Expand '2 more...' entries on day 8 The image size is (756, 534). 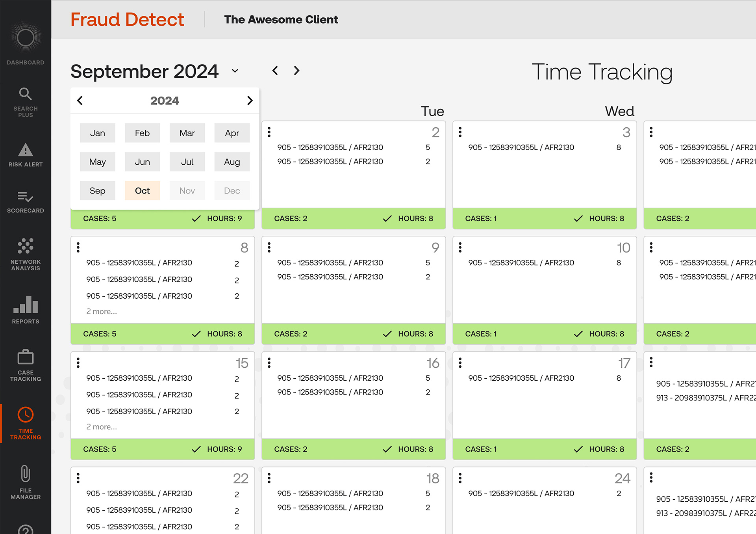point(102,311)
